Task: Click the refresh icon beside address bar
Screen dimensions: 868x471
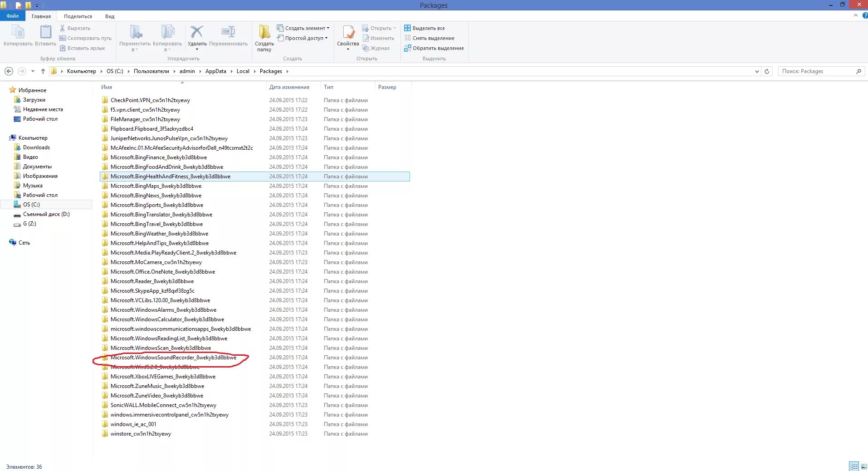Action: pos(767,71)
